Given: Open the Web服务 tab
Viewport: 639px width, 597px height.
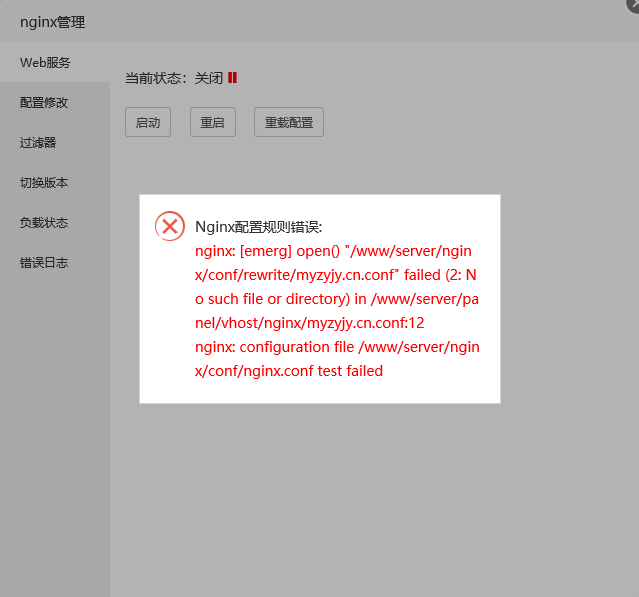Looking at the screenshot, I should [x=55, y=62].
